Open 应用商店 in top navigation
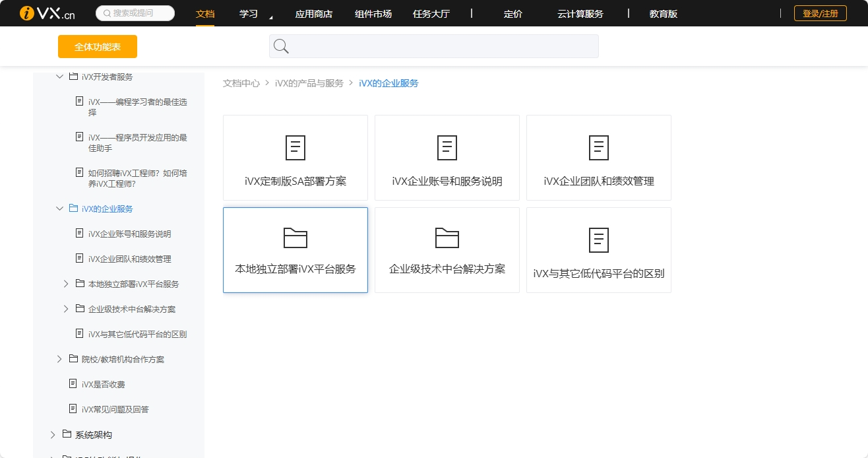The height and width of the screenshot is (458, 868). pyautogui.click(x=314, y=14)
